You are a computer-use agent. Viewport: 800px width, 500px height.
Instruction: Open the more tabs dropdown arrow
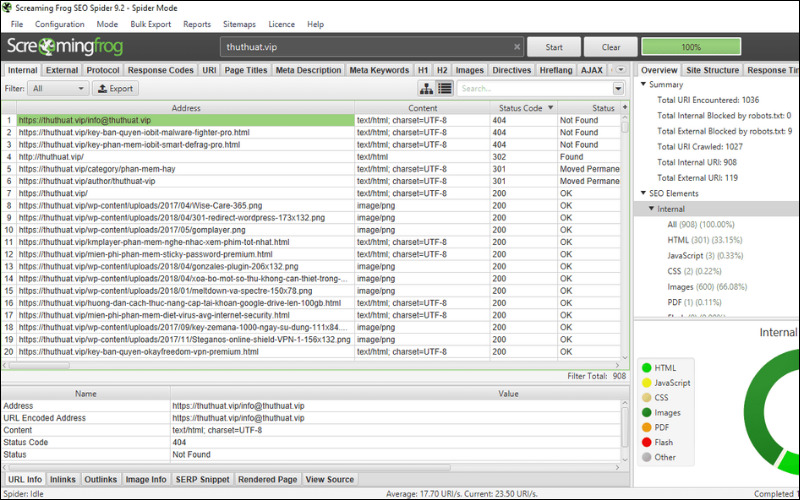620,69
